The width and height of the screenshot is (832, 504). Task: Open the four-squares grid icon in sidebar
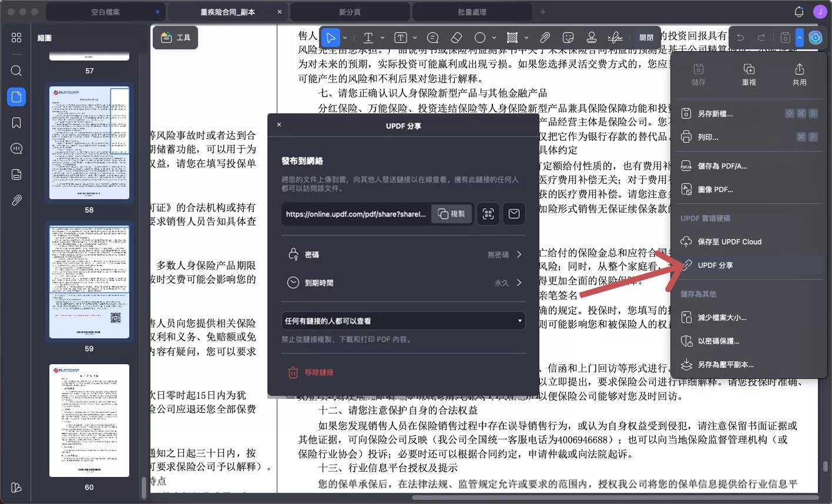pos(16,38)
